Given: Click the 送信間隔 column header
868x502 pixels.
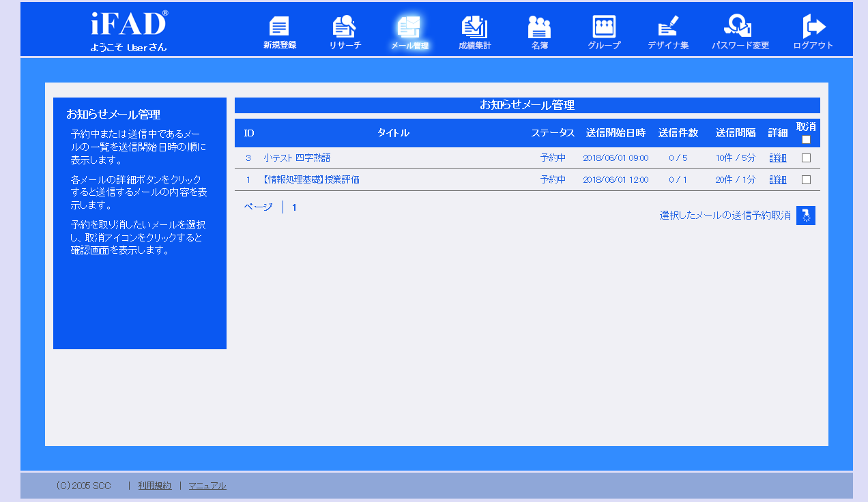Looking at the screenshot, I should (736, 133).
